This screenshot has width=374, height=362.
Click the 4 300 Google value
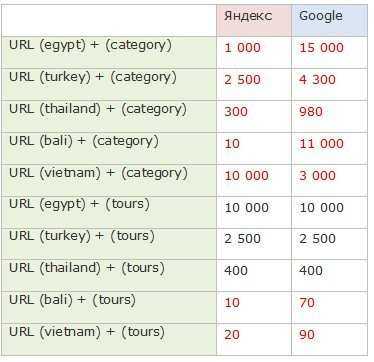click(x=317, y=80)
